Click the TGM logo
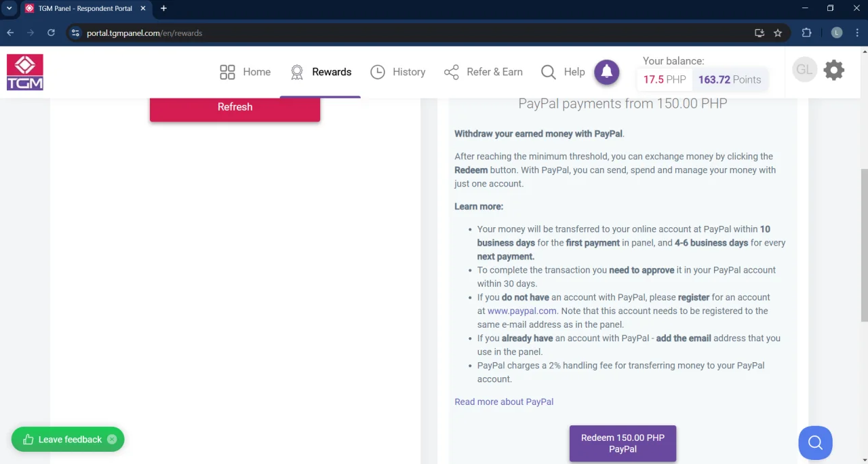The height and width of the screenshot is (464, 868). point(25,72)
